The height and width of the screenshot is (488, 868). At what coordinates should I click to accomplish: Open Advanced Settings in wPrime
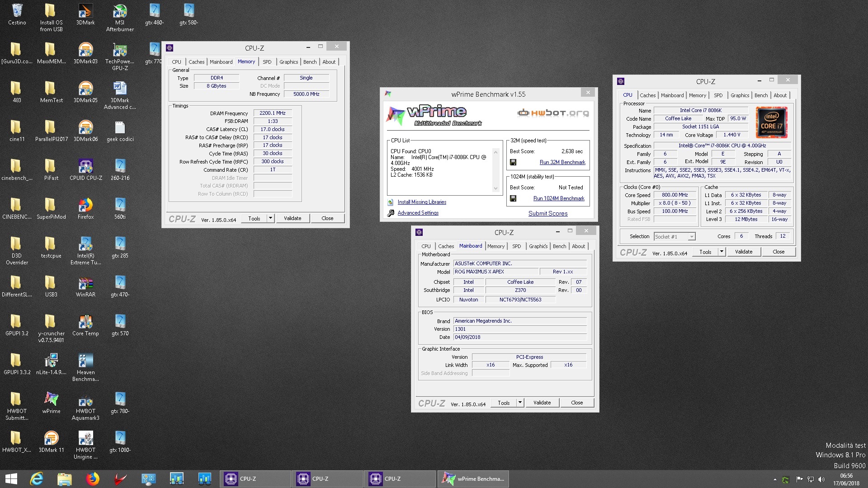coord(418,213)
